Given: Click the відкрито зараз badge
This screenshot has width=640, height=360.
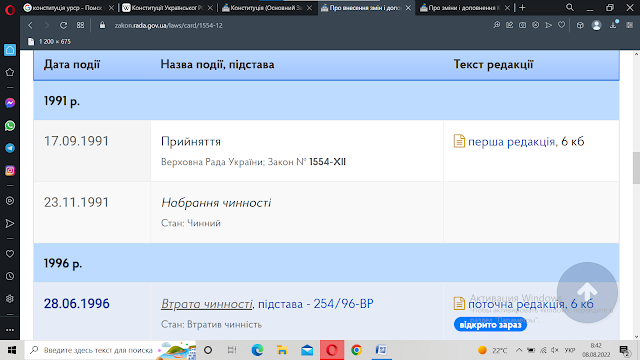Looking at the screenshot, I should pos(490,325).
